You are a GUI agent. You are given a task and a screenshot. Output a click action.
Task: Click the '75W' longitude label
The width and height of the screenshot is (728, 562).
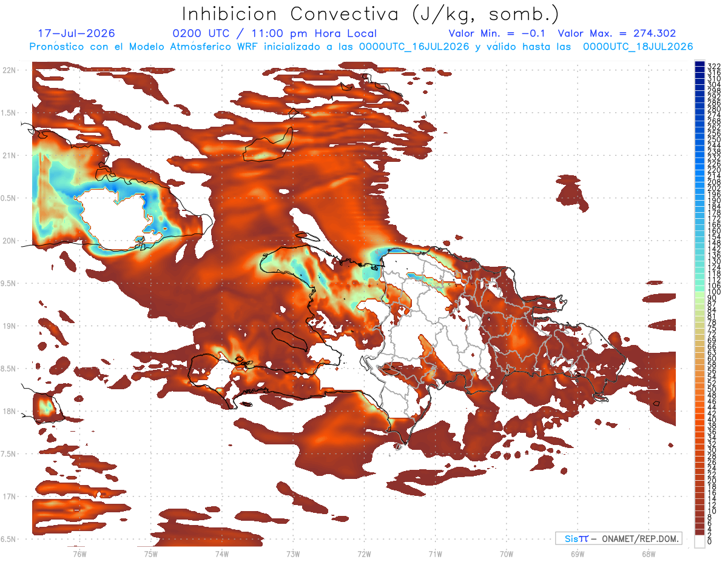click(150, 554)
